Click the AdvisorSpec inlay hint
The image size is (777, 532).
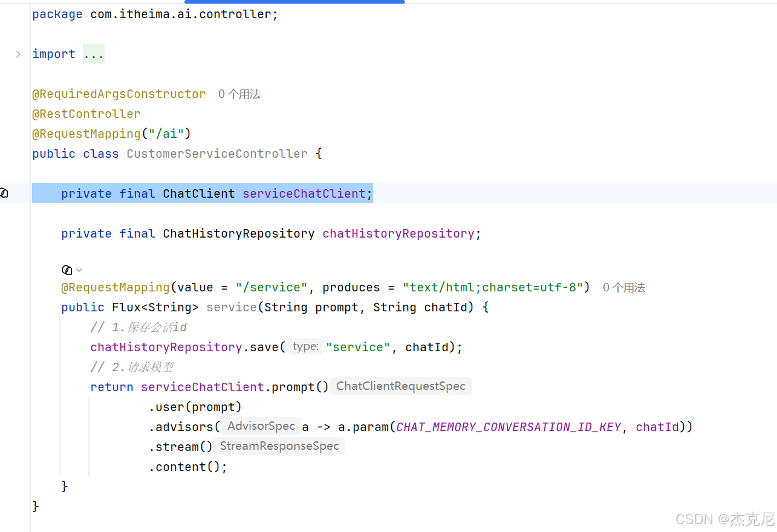point(261,426)
